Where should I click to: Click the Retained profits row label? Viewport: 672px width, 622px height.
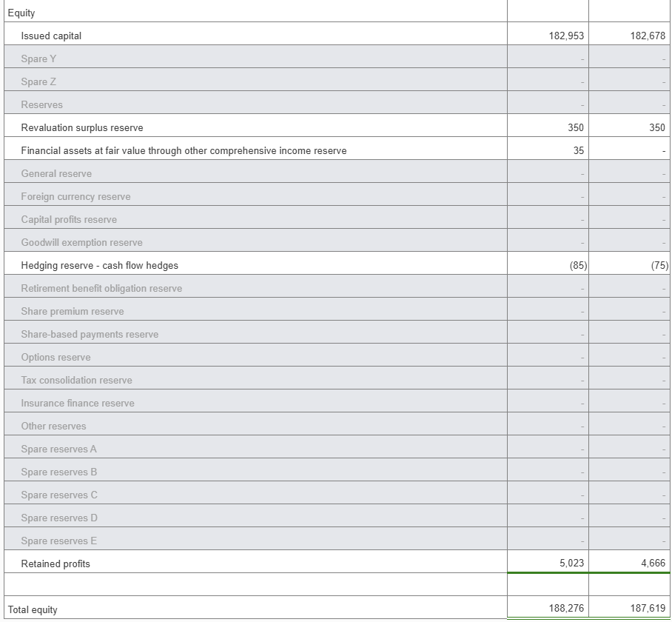pyautogui.click(x=56, y=564)
